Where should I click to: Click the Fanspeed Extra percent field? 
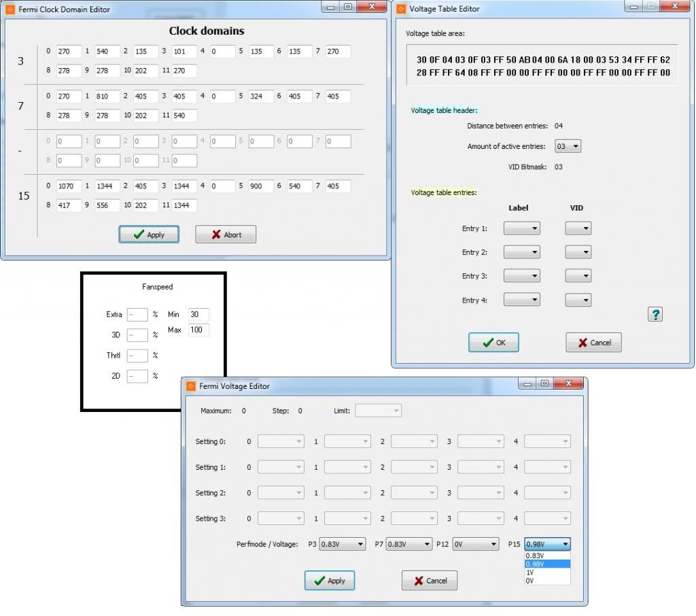[137, 314]
